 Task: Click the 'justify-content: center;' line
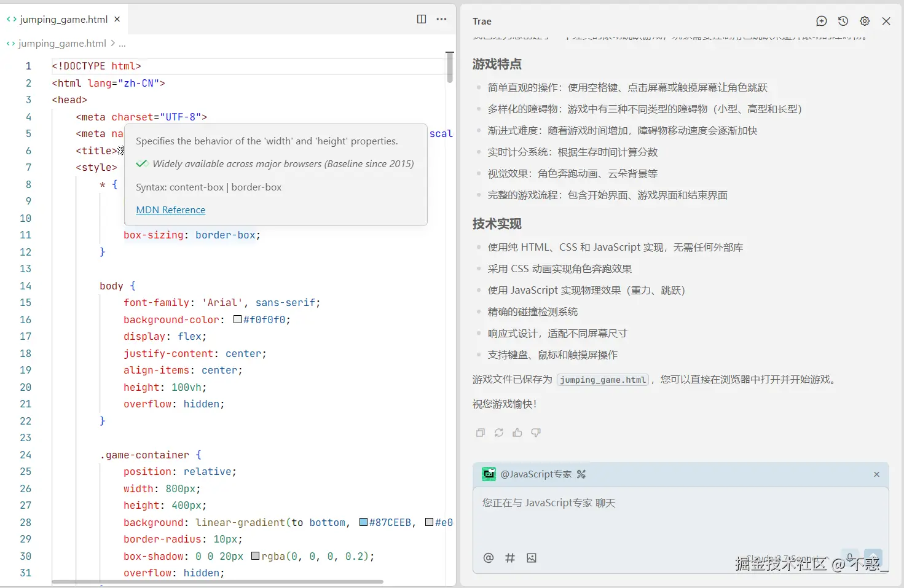(x=195, y=353)
